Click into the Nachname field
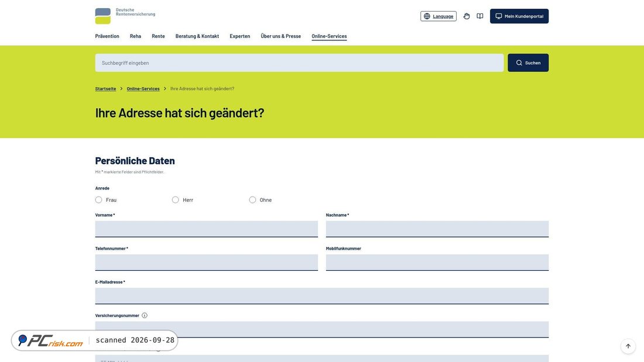This screenshot has height=362, width=644. point(437,229)
